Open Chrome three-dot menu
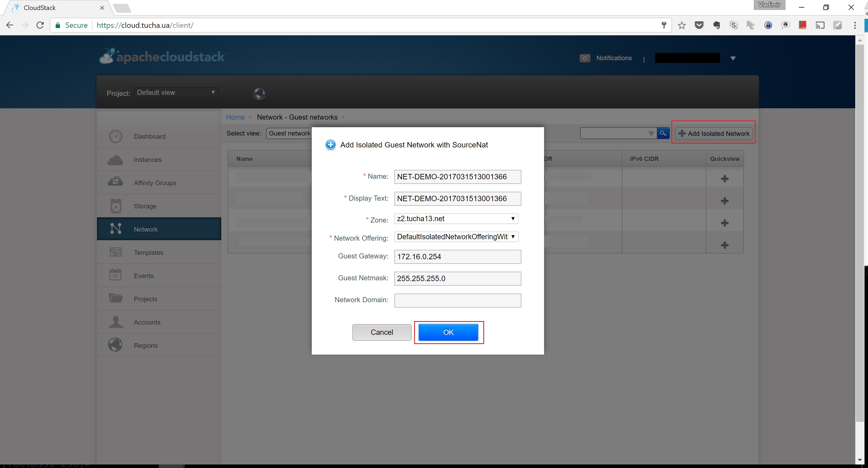The image size is (868, 468). tap(855, 25)
